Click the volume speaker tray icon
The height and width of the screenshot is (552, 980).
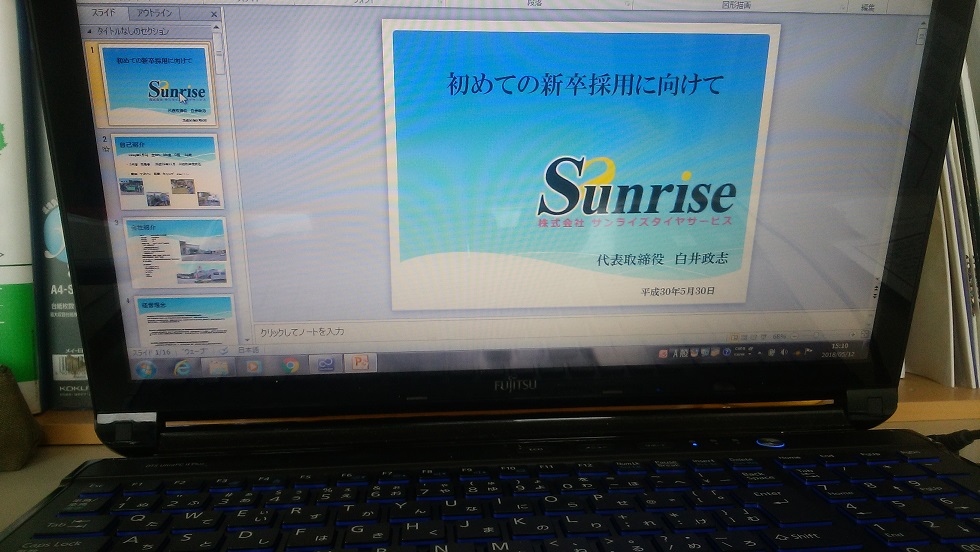tap(784, 352)
